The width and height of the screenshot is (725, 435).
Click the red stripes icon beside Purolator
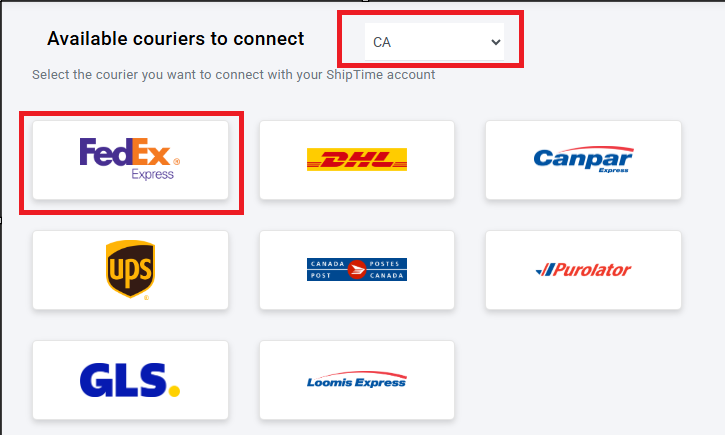click(544, 270)
